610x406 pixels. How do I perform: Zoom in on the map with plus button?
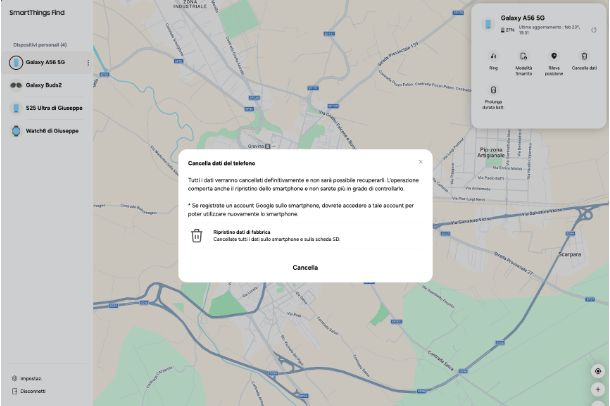point(598,389)
